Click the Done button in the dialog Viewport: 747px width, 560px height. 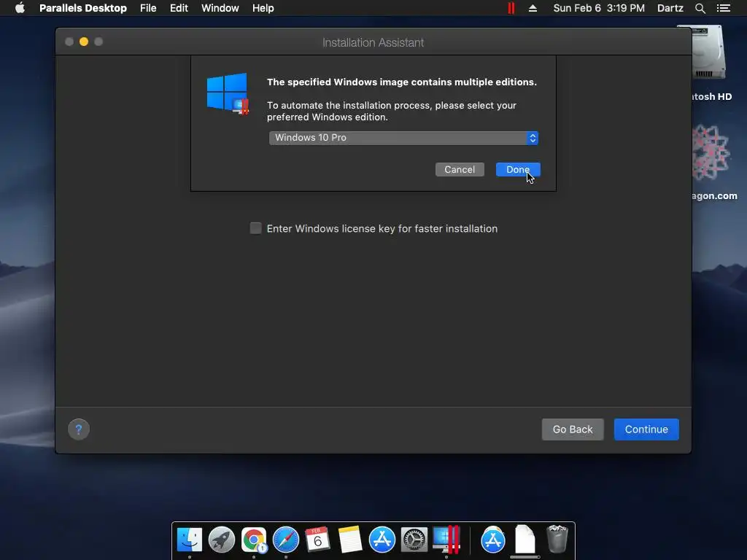[x=518, y=169]
